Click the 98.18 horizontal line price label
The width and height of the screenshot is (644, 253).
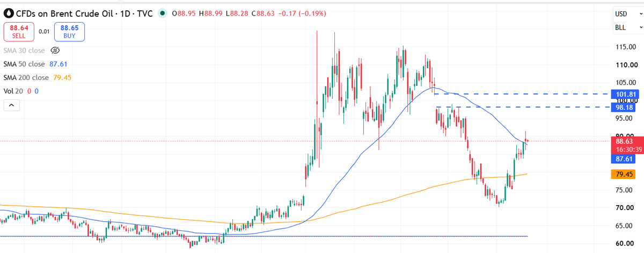pyautogui.click(x=623, y=107)
